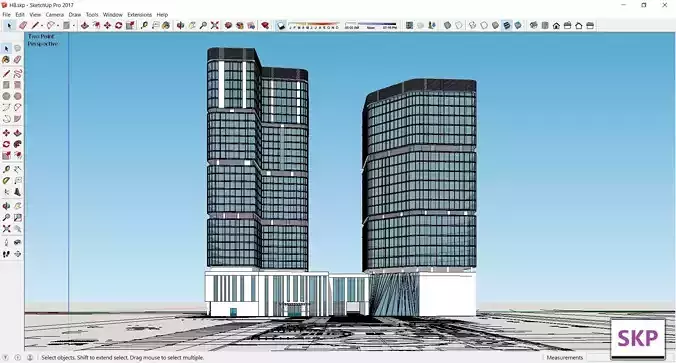Screen dimensions: 676x363
Task: Select the Axes tool
Action: pyautogui.click(x=6, y=192)
